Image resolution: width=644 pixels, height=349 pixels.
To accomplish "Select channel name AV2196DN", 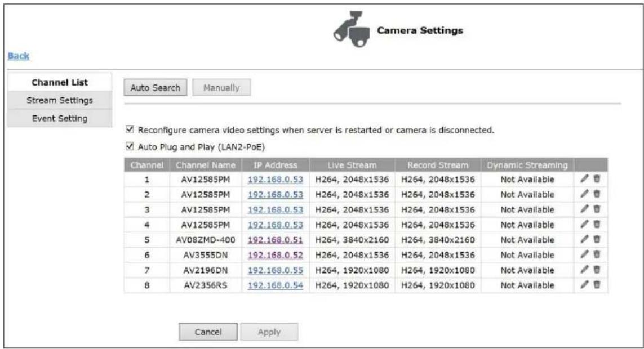I will (x=205, y=270).
